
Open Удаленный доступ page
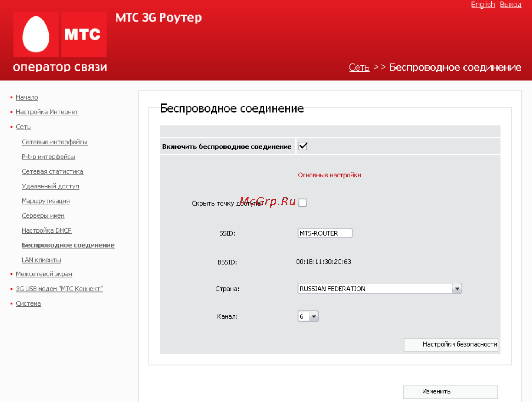click(51, 186)
